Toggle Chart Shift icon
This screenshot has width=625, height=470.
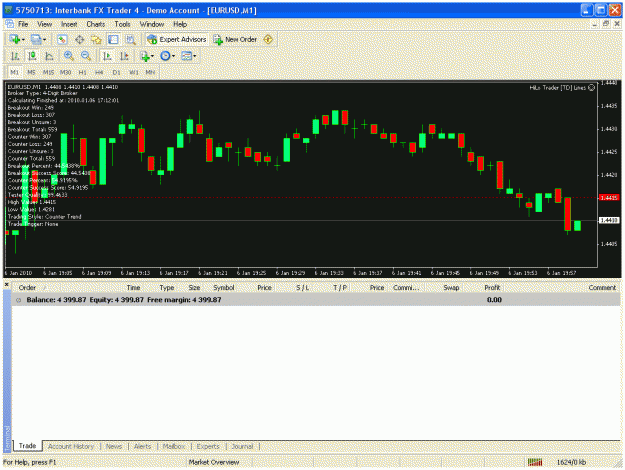124,56
